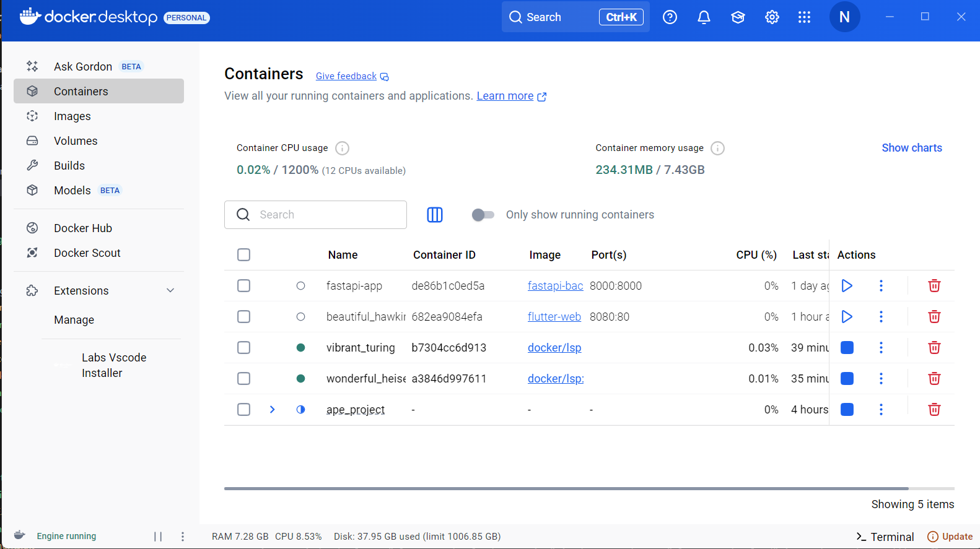
Task: Go to Images in the sidebar
Action: pos(98,116)
